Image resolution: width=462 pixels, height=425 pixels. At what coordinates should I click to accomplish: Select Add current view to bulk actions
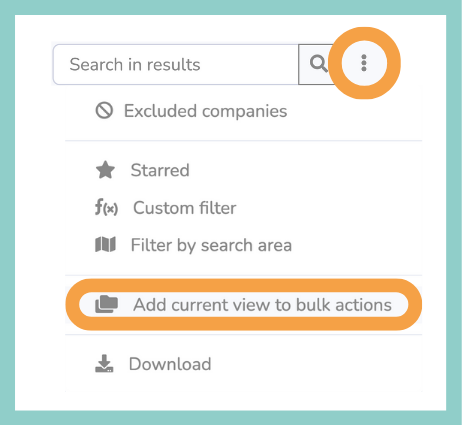point(244,304)
